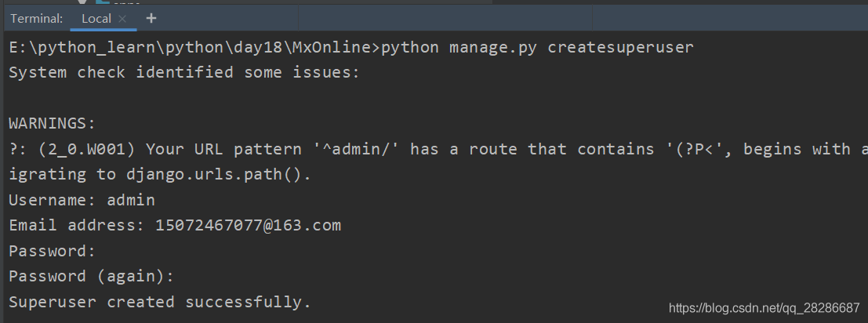Close the Local terminal session tab
Image resolution: width=868 pixels, height=323 pixels.
[x=122, y=18]
